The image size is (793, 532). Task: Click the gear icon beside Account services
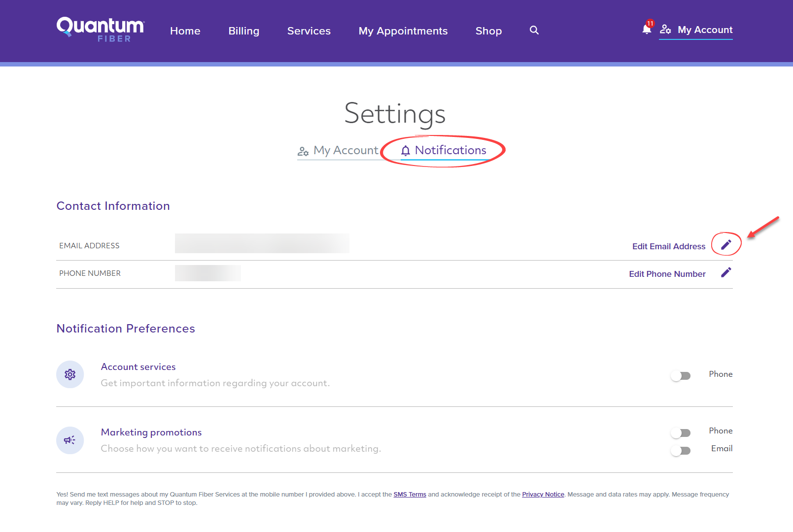coord(70,374)
